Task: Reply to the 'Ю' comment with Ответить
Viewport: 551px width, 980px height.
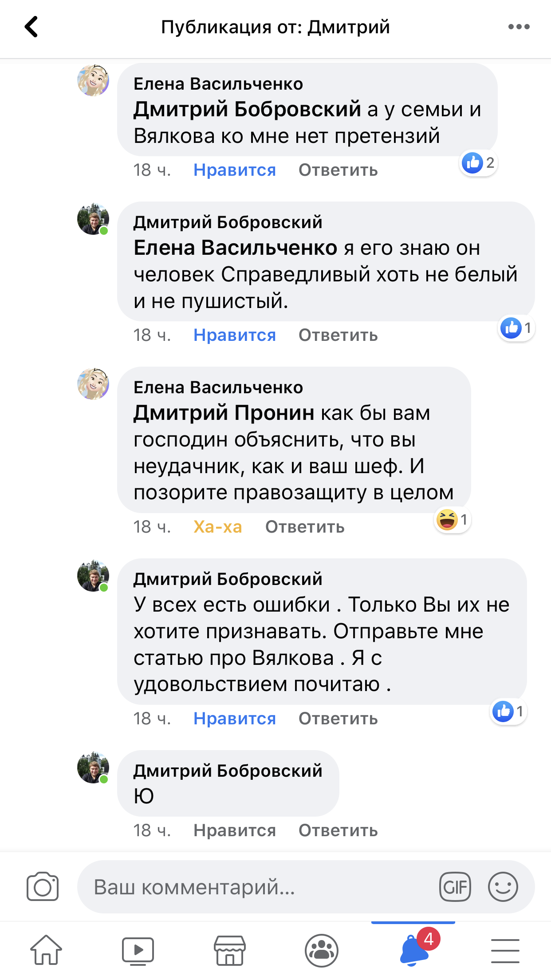Action: (x=338, y=830)
